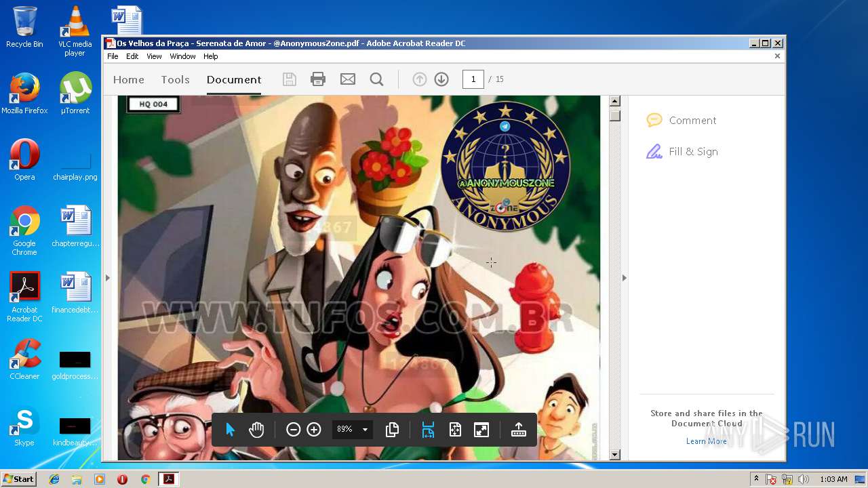Enter full screen reading mode icon
This screenshot has width=868, height=488.
tap(481, 430)
